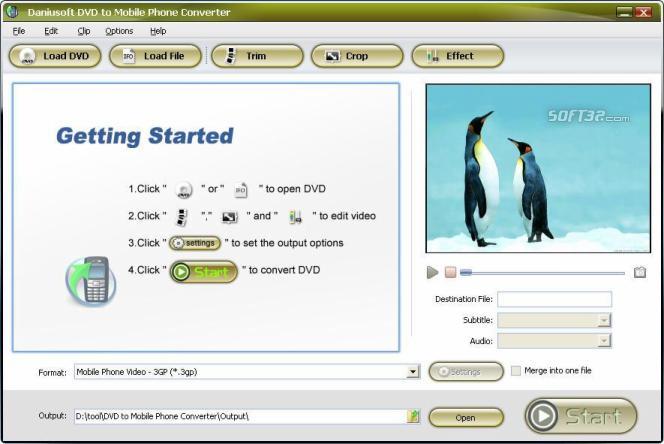Click the Open output folder button
This screenshot has height=444, width=664.
coord(466,418)
